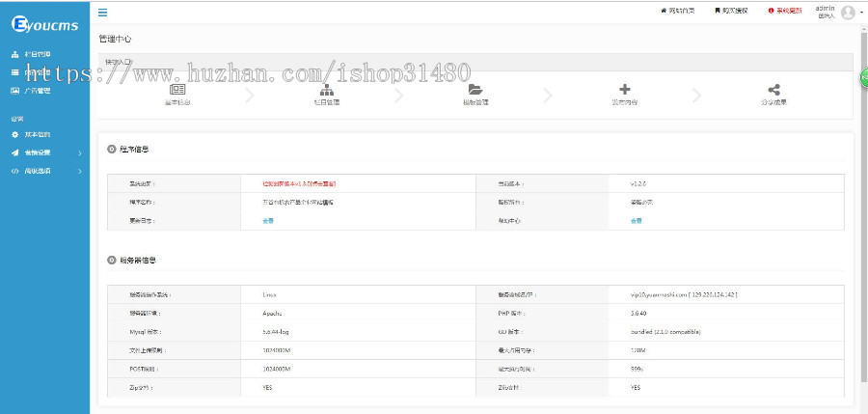Open the blue link in the left program-info column
Image resolution: width=868 pixels, height=414 pixels.
(x=268, y=221)
